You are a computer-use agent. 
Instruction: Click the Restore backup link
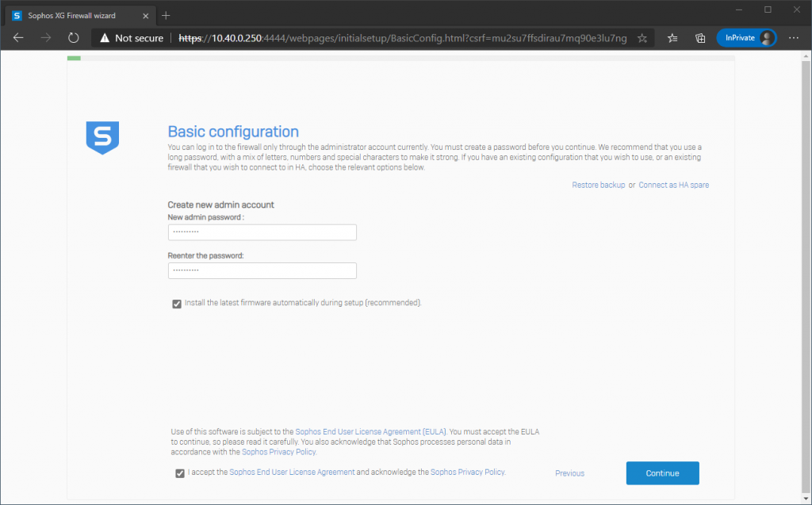(598, 185)
